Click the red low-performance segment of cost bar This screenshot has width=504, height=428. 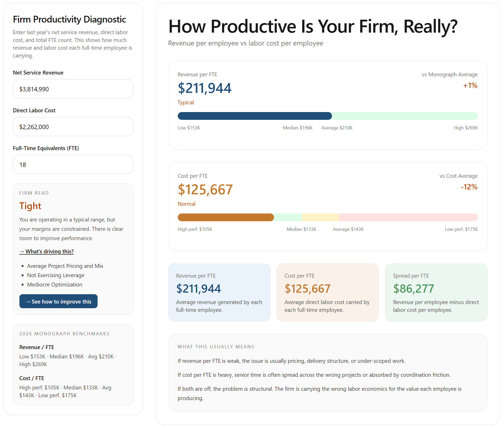(x=408, y=217)
